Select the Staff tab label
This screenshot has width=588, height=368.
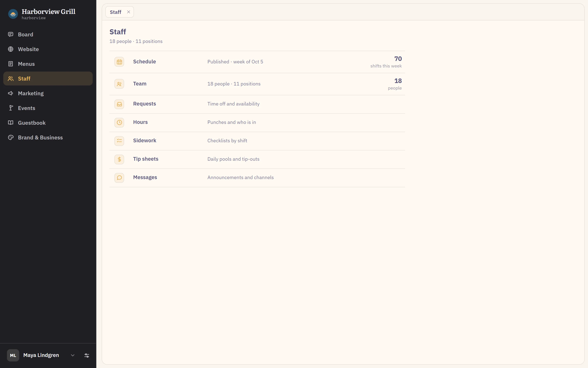click(x=115, y=12)
